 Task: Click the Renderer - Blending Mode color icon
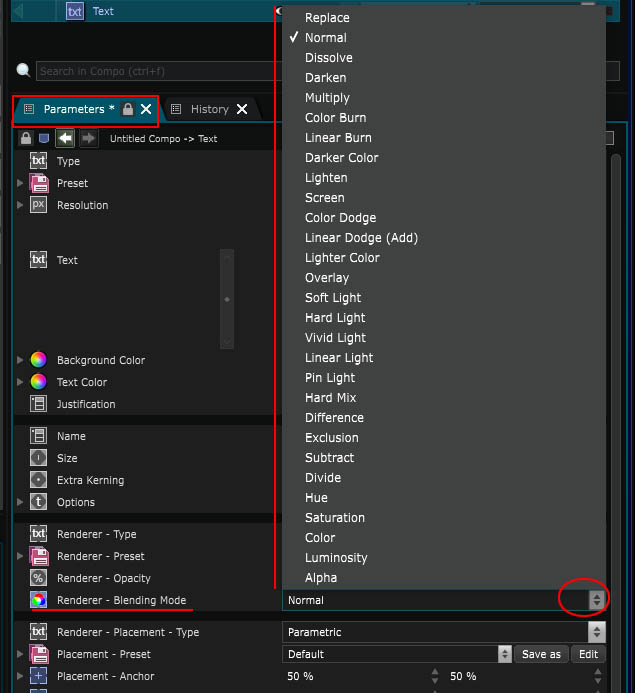(39, 600)
